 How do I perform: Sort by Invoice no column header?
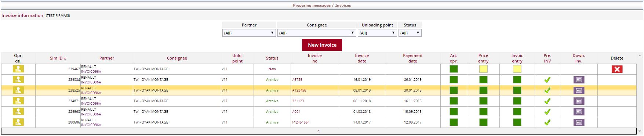314,58
